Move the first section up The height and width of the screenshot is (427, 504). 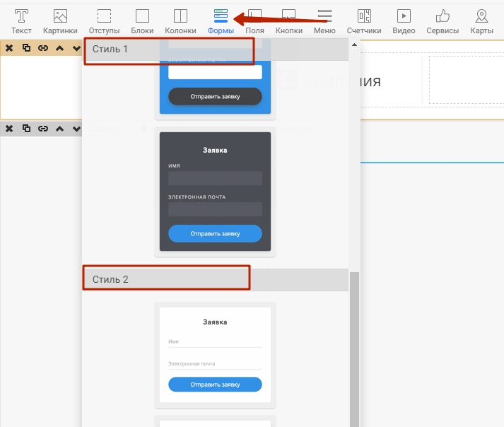click(x=60, y=48)
